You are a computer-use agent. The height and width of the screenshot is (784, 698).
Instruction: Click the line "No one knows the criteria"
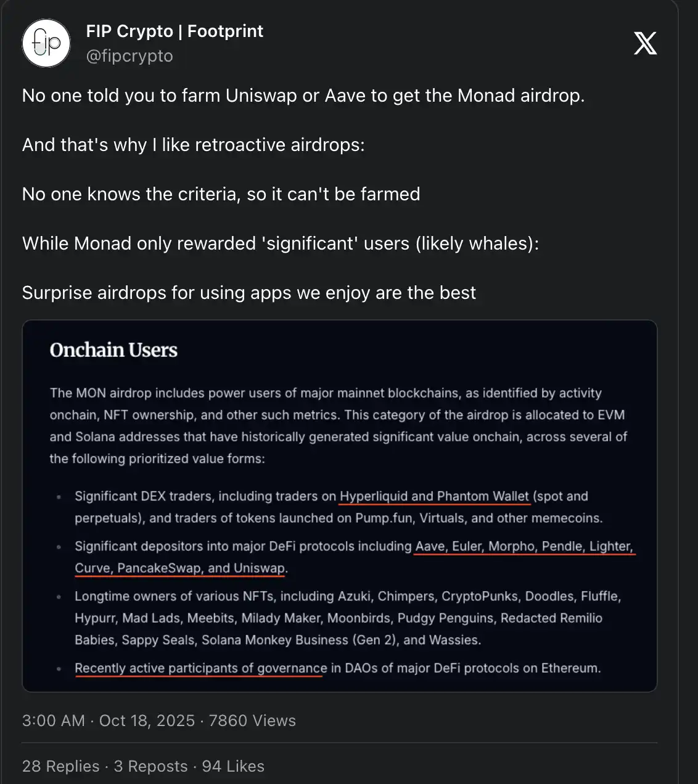point(221,194)
